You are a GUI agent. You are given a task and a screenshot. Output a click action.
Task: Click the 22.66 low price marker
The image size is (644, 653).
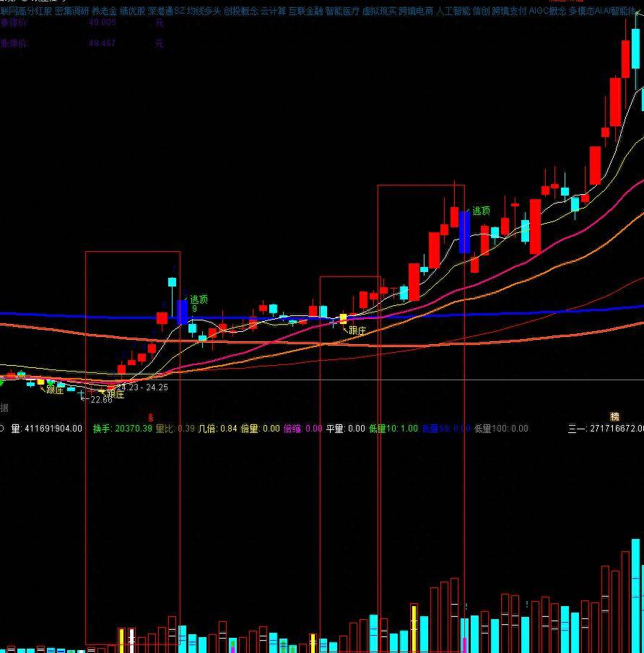(x=101, y=400)
